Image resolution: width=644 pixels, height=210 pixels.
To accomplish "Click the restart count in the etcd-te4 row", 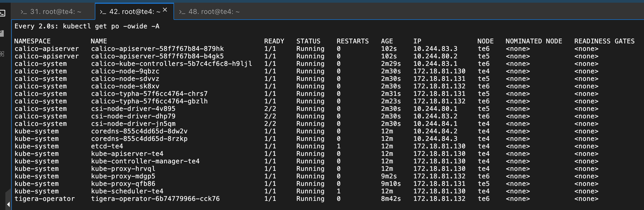I will pyautogui.click(x=339, y=147).
